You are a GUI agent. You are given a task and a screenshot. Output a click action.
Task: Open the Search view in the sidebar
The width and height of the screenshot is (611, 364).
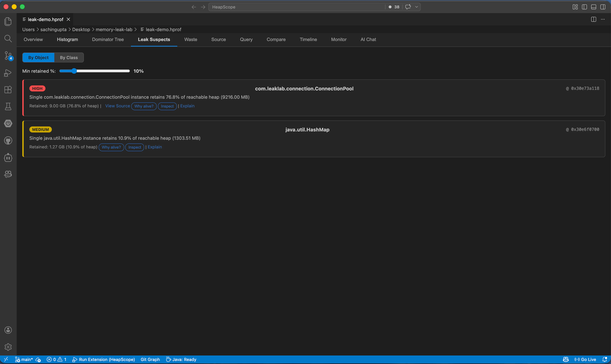(x=8, y=39)
